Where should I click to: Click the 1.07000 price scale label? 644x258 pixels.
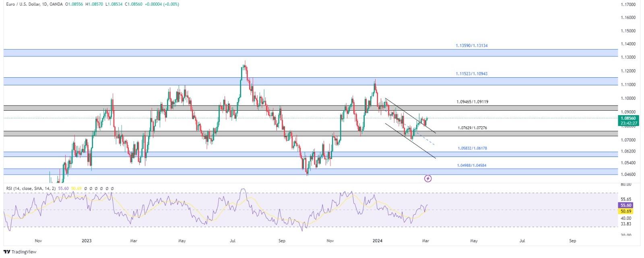coord(628,140)
